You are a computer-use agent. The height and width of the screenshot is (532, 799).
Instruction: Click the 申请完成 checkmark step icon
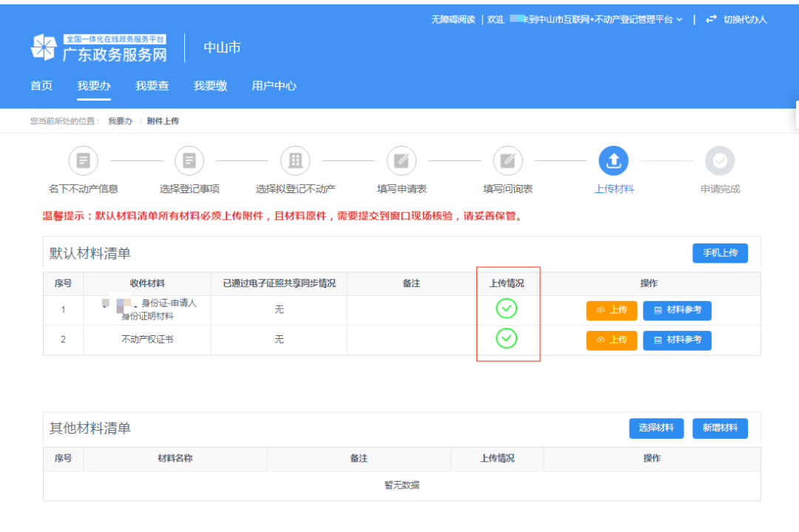pos(720,161)
